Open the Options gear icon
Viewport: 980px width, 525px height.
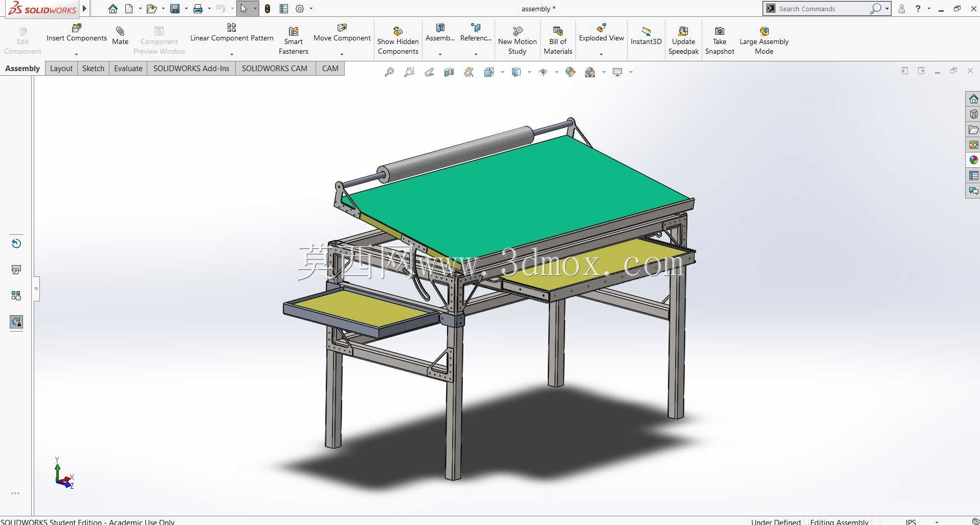300,9
